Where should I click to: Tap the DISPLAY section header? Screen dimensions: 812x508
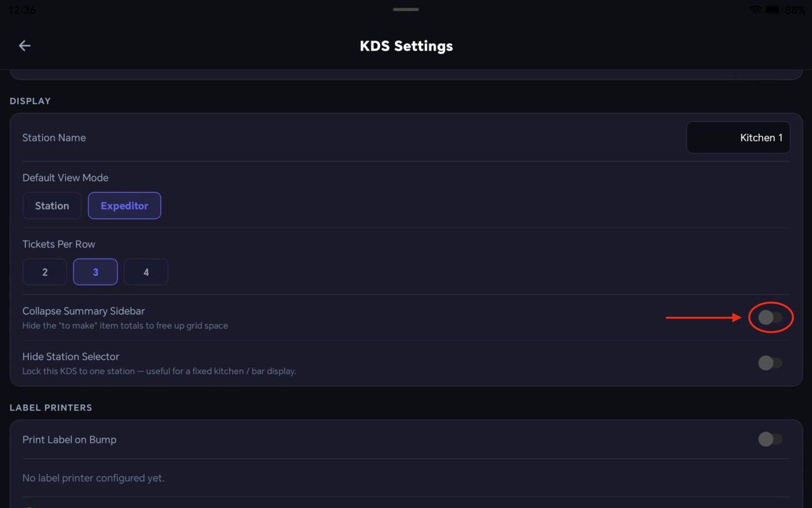[x=30, y=101]
